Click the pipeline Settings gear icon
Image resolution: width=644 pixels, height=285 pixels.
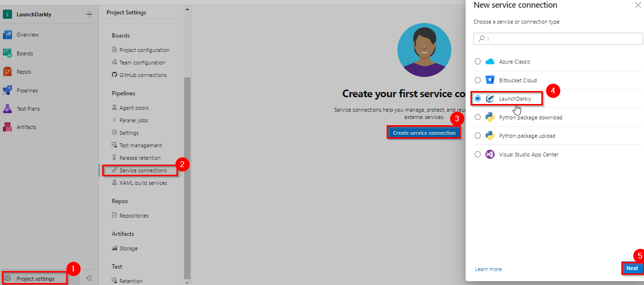pos(115,132)
